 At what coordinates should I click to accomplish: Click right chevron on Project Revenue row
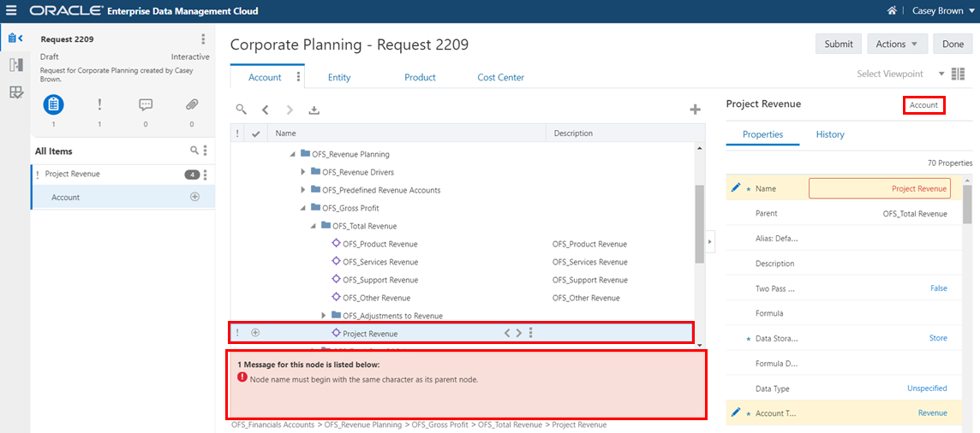[x=518, y=333]
